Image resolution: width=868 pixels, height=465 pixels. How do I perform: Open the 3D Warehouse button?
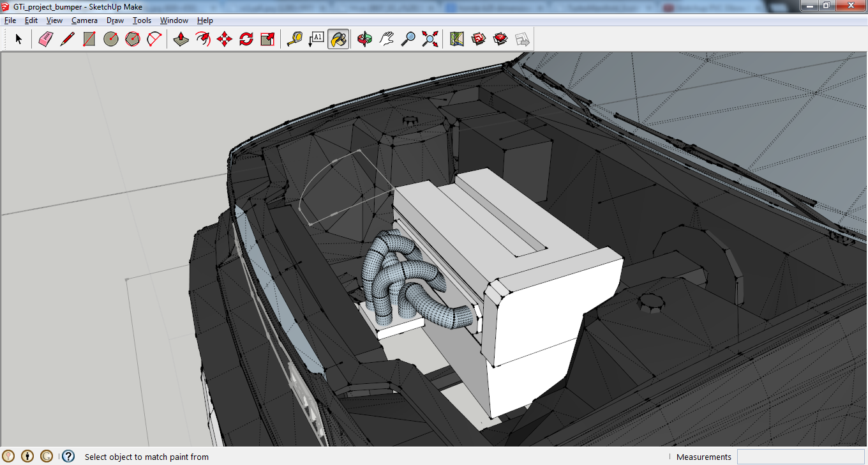479,40
